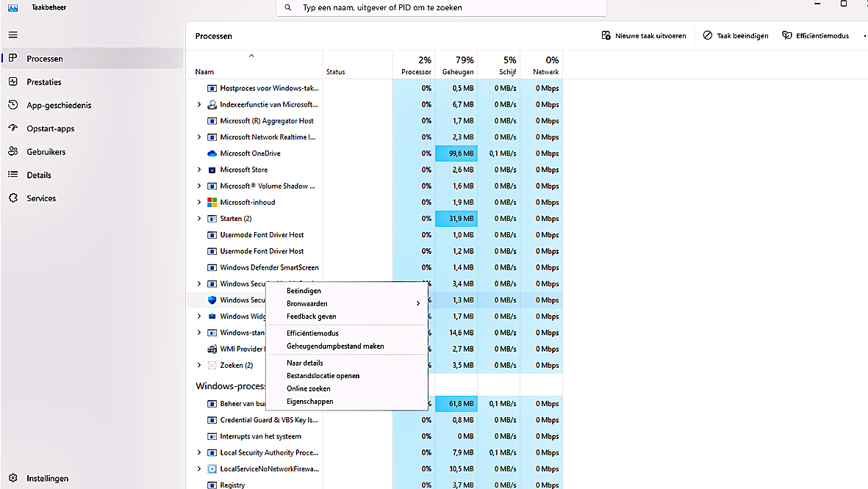
Task: Sort by Schijf column header
Action: point(499,65)
